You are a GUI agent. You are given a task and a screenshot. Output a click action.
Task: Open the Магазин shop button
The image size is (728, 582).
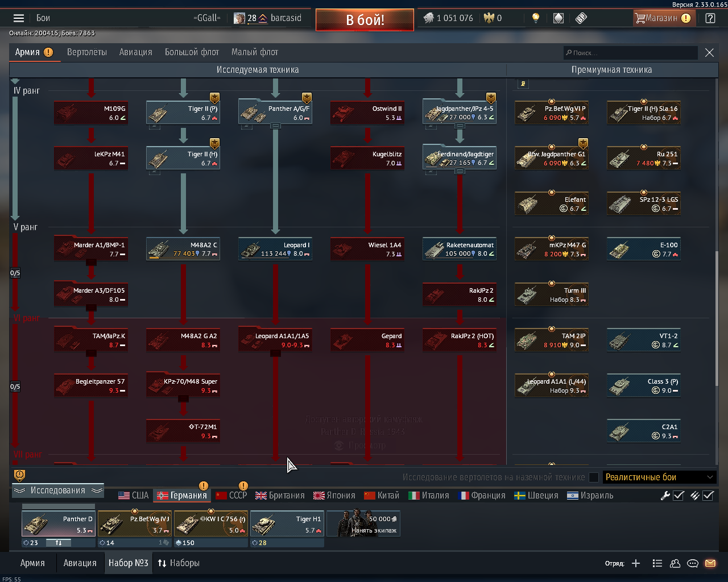663,18
